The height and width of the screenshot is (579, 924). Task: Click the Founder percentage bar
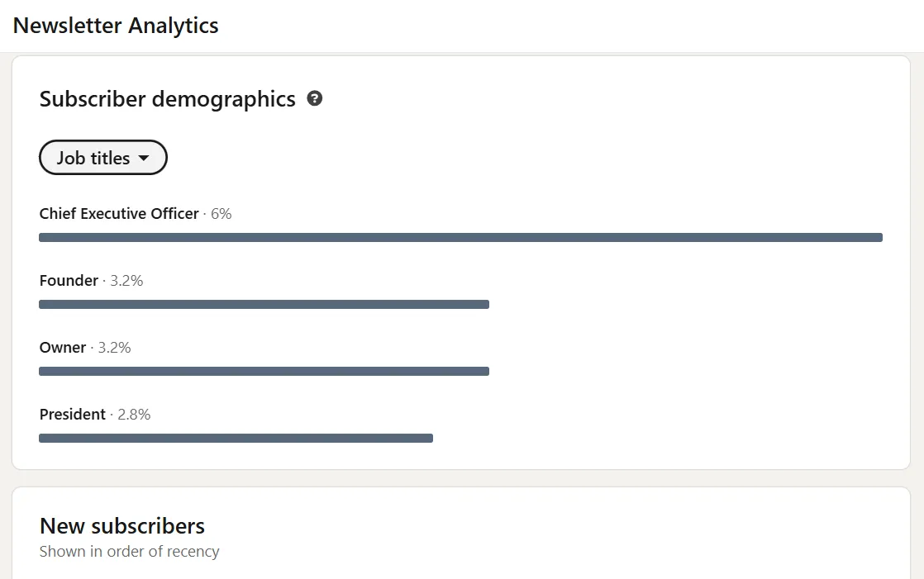click(x=264, y=305)
